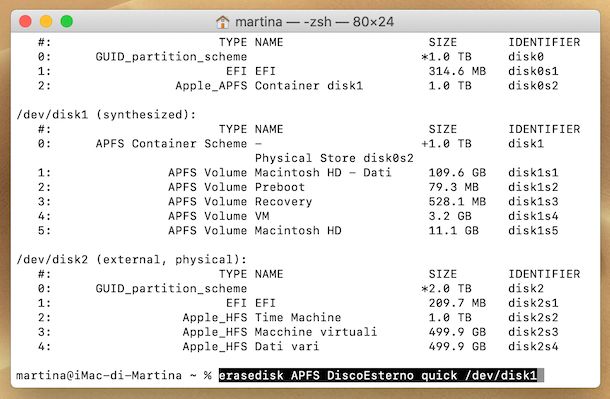This screenshot has height=399, width=610.
Task: Click size value '79.3 MB'
Action: click(454, 187)
